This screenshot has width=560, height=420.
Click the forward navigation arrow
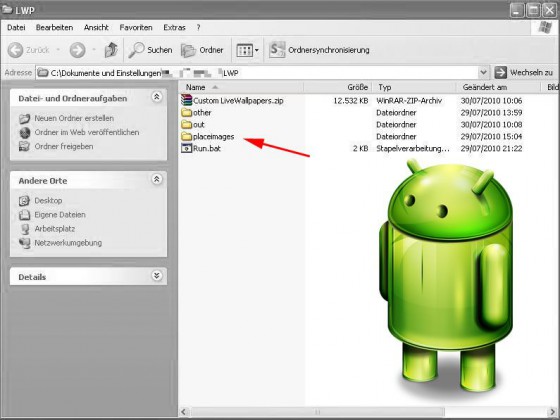click(x=78, y=50)
